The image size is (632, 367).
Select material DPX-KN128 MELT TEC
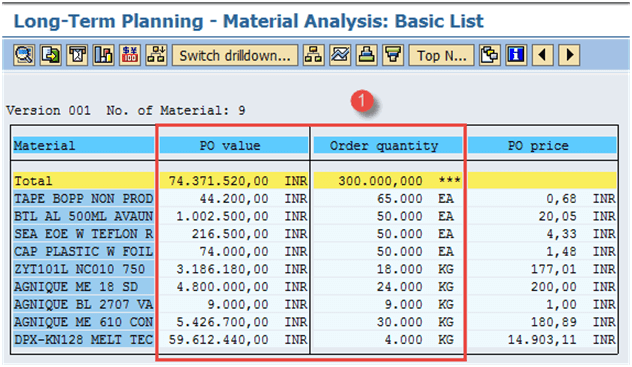[83, 340]
